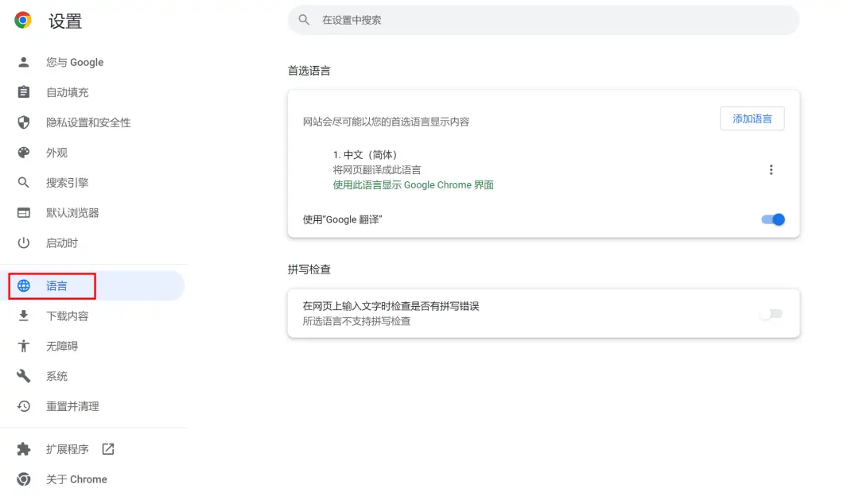This screenshot has width=859, height=504.
Task: Click the 在网页上输入文字时检查是否有拼写错误 label
Action: tap(391, 306)
